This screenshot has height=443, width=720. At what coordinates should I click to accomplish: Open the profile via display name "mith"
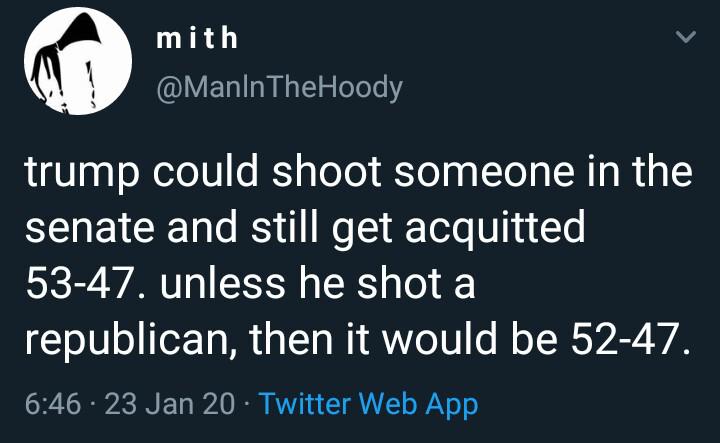point(197,39)
